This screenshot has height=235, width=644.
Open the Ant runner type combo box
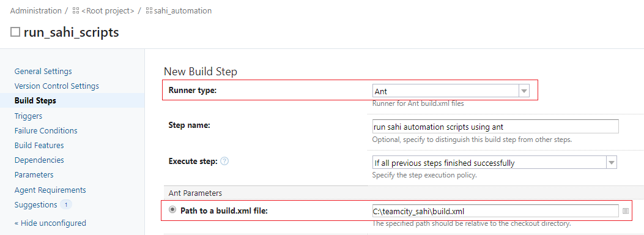click(x=451, y=91)
